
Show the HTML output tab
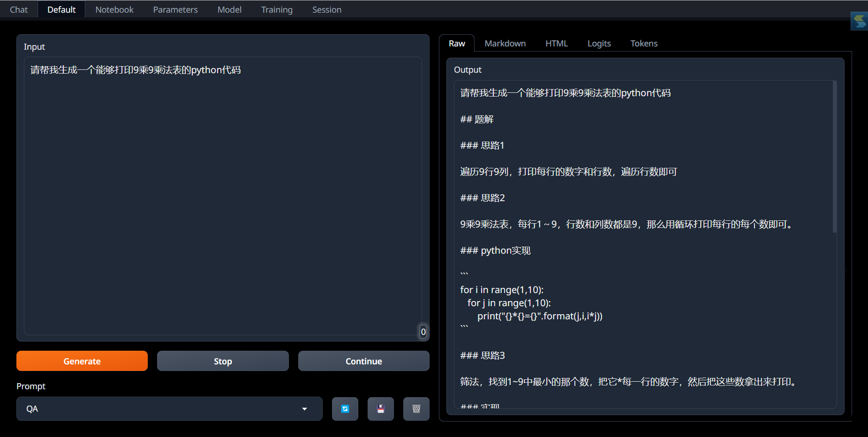[557, 43]
